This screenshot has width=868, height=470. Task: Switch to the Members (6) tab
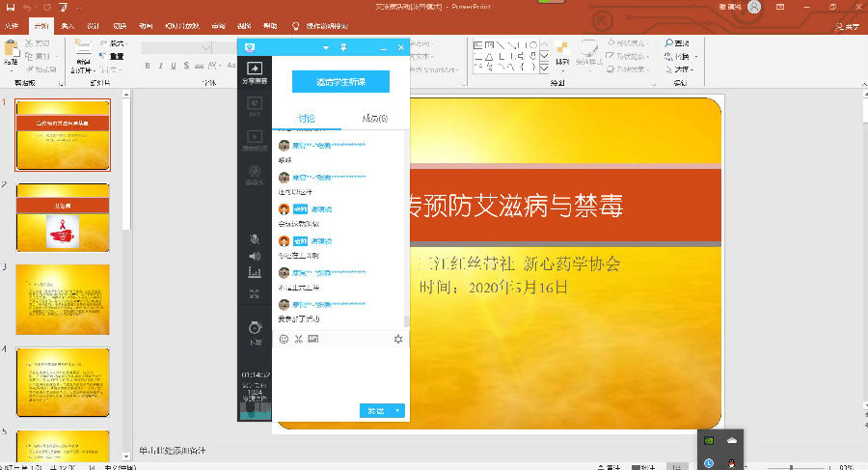tap(375, 118)
